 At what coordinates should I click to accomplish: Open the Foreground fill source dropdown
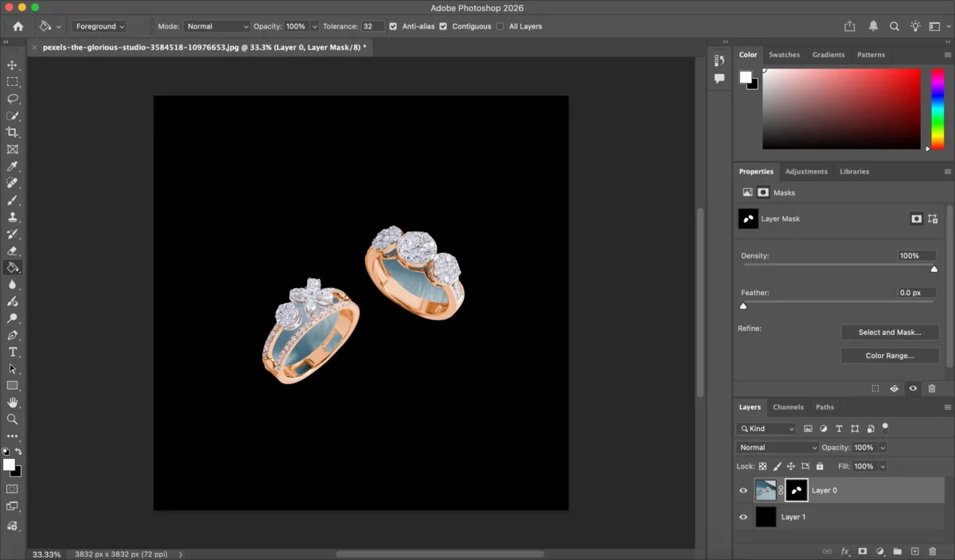click(x=99, y=26)
